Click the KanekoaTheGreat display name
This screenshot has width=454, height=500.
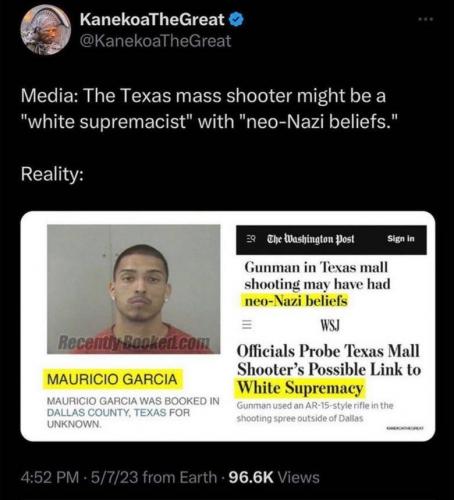pyautogui.click(x=152, y=20)
